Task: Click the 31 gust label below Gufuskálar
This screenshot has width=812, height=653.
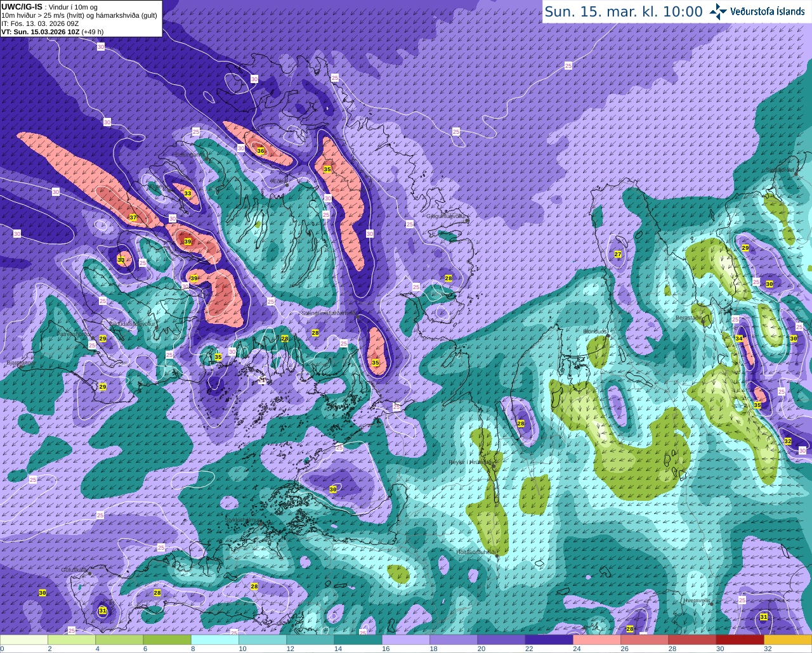Action: [x=103, y=611]
